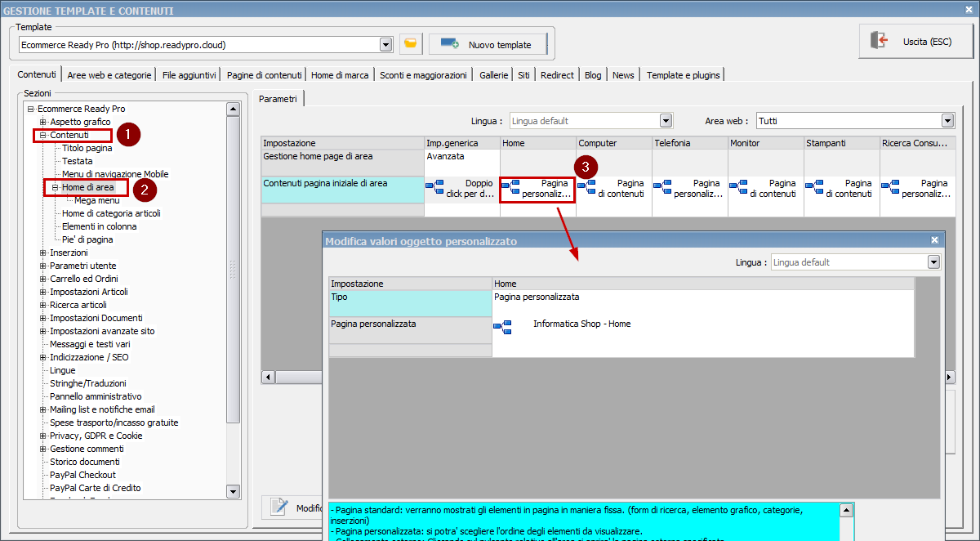Click page tree icon in Computer column
Image resolution: width=980 pixels, height=541 pixels.
point(586,189)
